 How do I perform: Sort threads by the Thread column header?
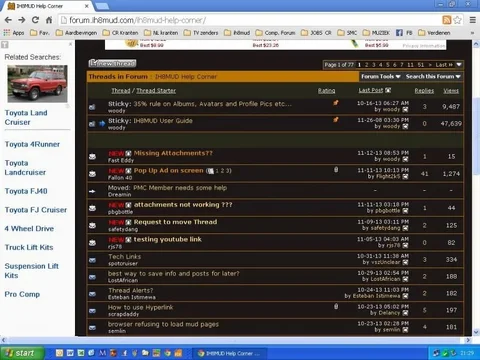pyautogui.click(x=121, y=91)
